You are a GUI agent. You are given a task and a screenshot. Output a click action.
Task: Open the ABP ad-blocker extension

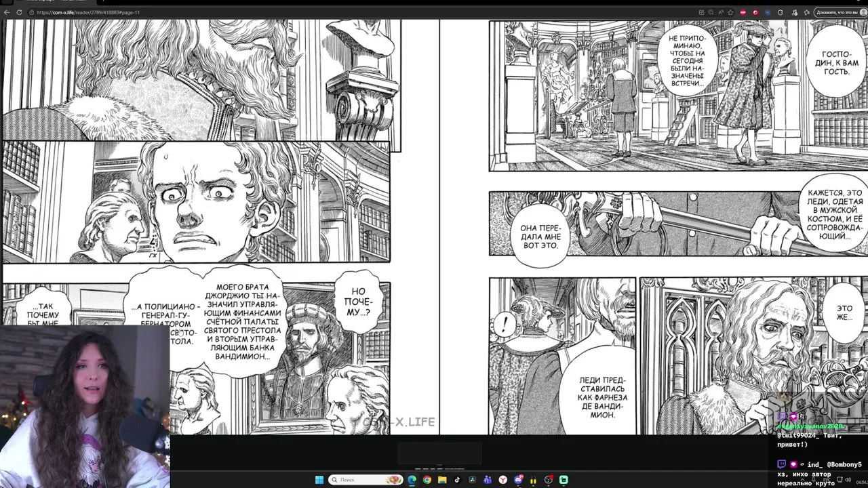pos(743,12)
